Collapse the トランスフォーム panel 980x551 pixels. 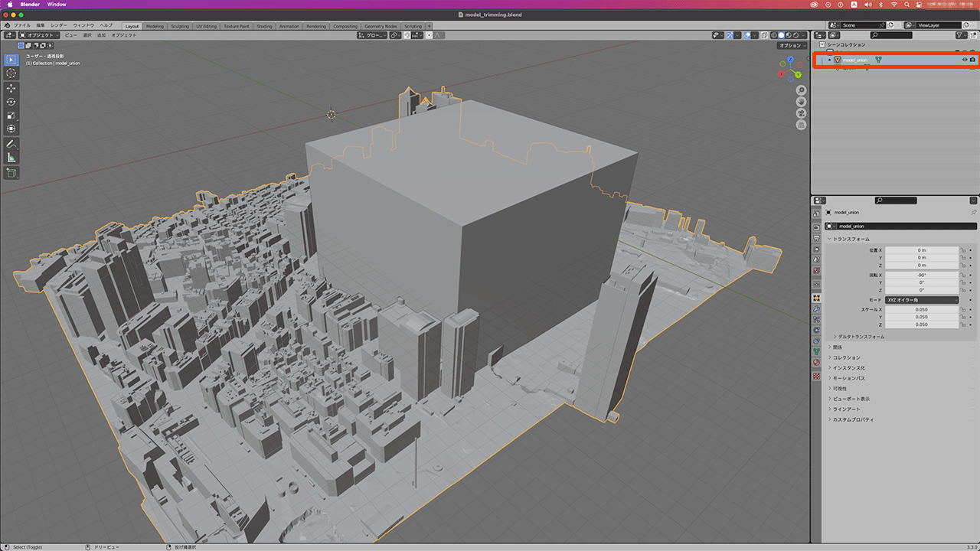(x=851, y=239)
